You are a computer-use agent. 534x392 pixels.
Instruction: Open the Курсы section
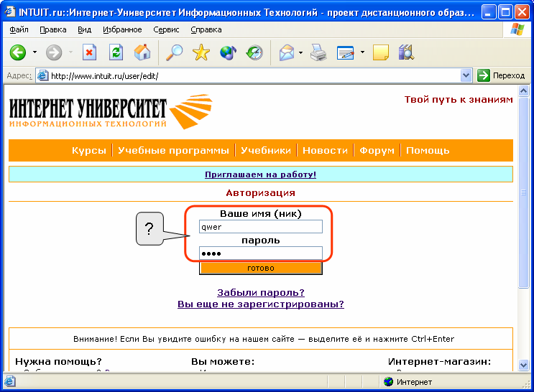pyautogui.click(x=89, y=150)
